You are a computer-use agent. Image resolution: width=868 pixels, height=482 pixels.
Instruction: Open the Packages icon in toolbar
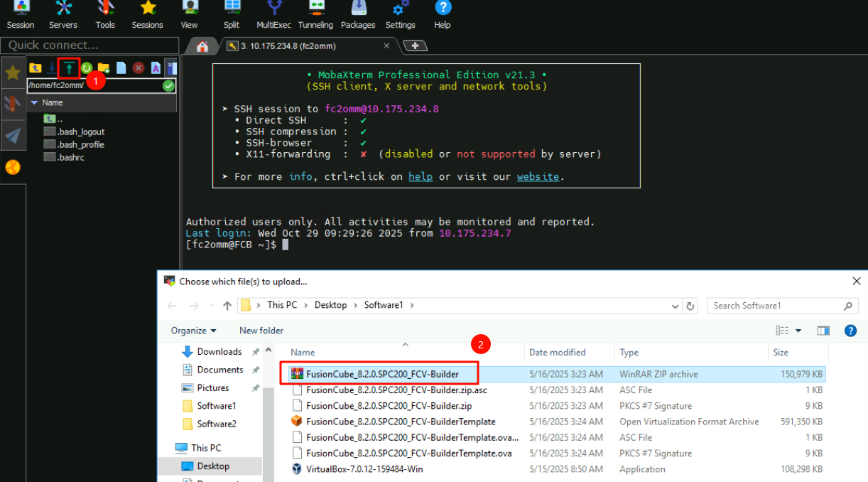358,15
